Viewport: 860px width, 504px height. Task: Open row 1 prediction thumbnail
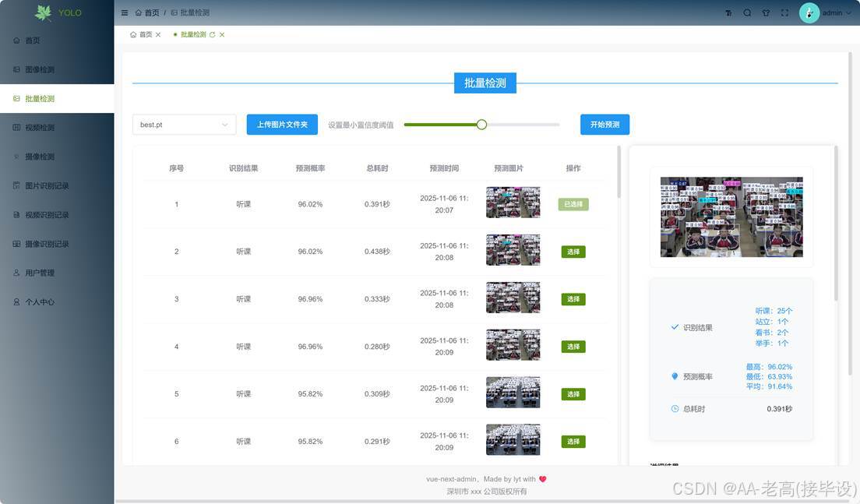click(513, 203)
